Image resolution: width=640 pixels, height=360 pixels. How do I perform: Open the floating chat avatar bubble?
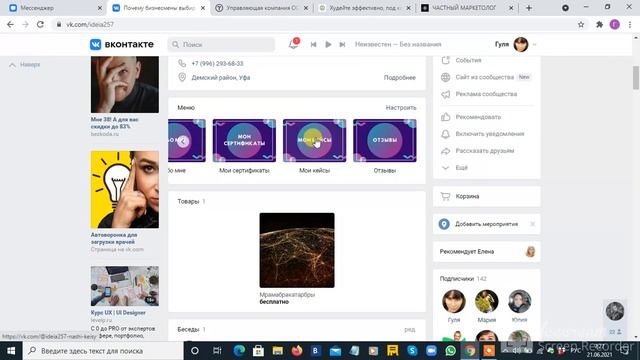pyautogui.click(x=615, y=311)
